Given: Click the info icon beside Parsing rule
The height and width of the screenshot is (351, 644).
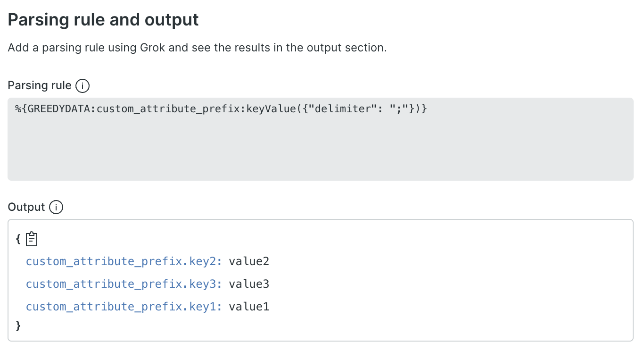Looking at the screenshot, I should pyautogui.click(x=83, y=86).
